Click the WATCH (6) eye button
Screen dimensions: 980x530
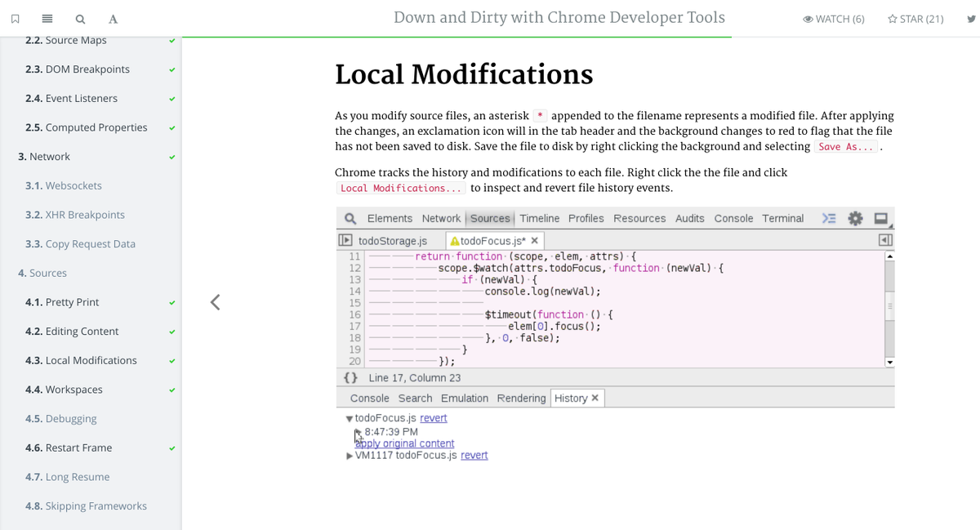(x=834, y=19)
